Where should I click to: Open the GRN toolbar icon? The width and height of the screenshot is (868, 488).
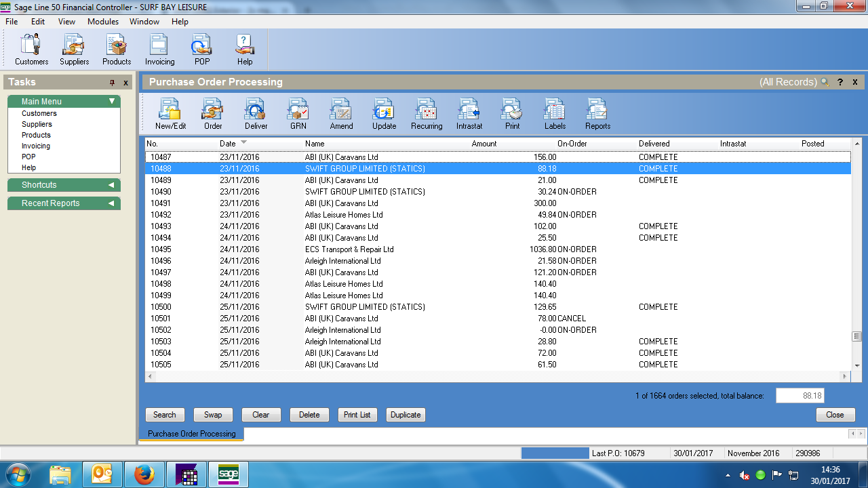pos(298,114)
